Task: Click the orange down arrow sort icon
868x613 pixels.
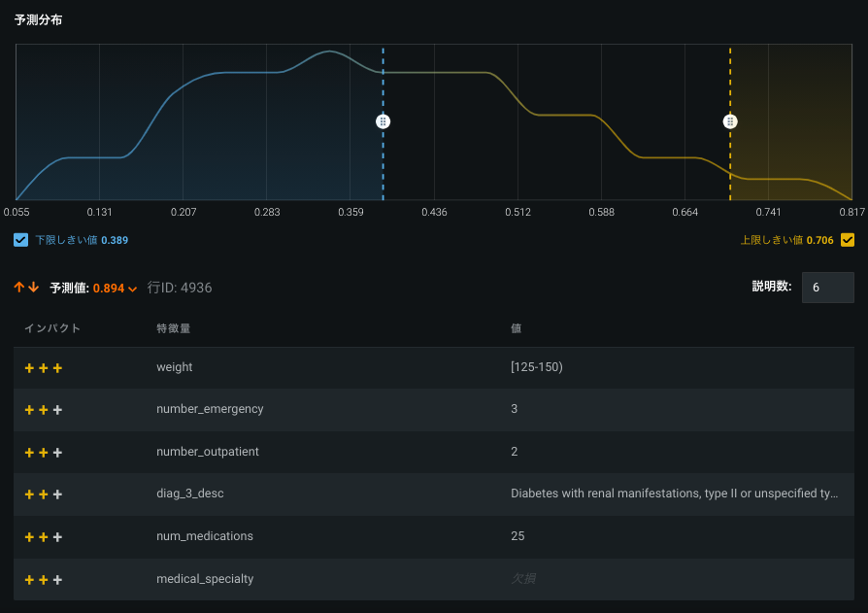Action: pos(33,288)
